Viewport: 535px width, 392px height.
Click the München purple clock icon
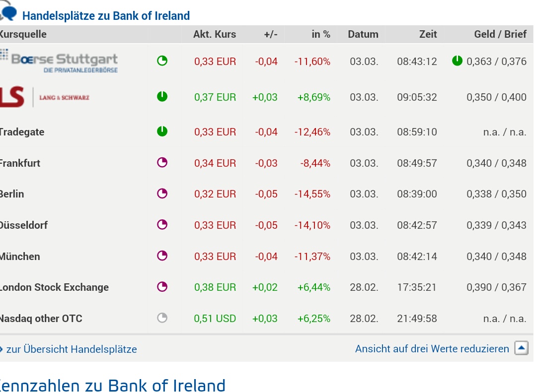[x=162, y=256]
